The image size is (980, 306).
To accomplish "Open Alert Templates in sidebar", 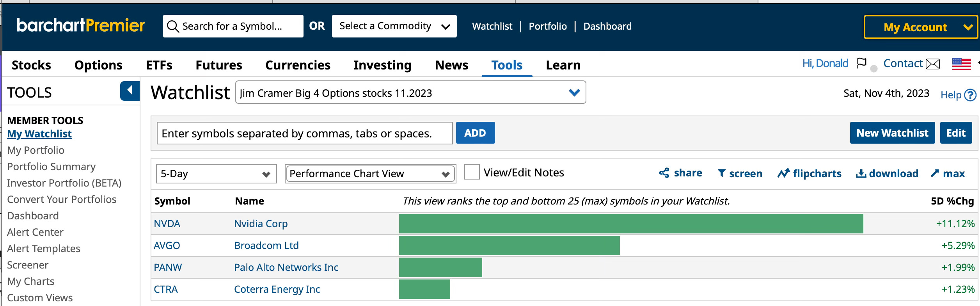I will tap(44, 249).
